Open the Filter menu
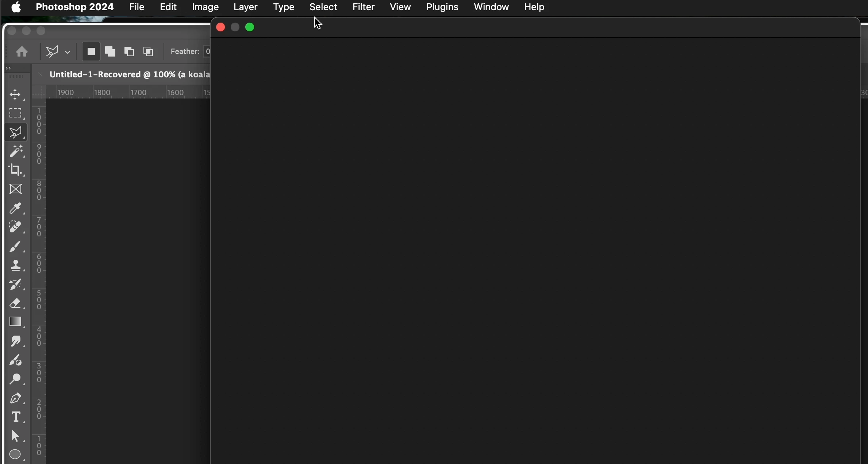 click(363, 7)
